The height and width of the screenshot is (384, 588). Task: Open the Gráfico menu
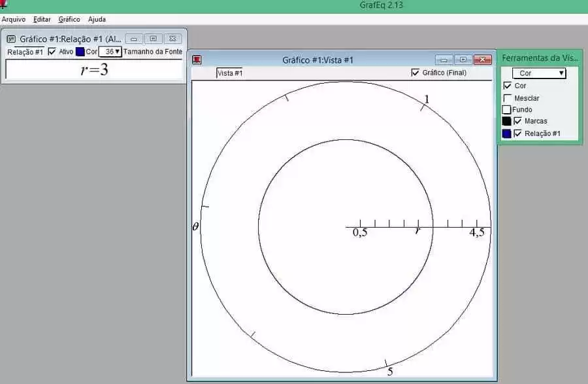tap(69, 19)
